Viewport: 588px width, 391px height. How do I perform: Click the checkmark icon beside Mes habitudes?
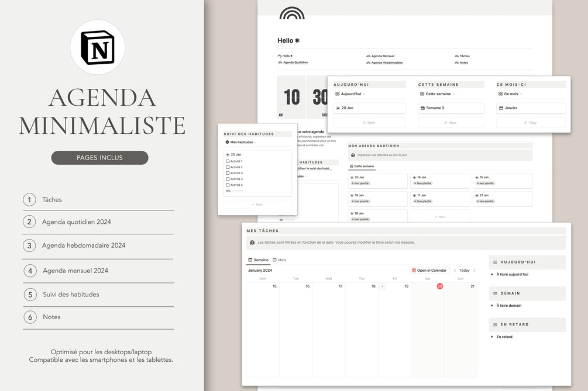(x=227, y=143)
